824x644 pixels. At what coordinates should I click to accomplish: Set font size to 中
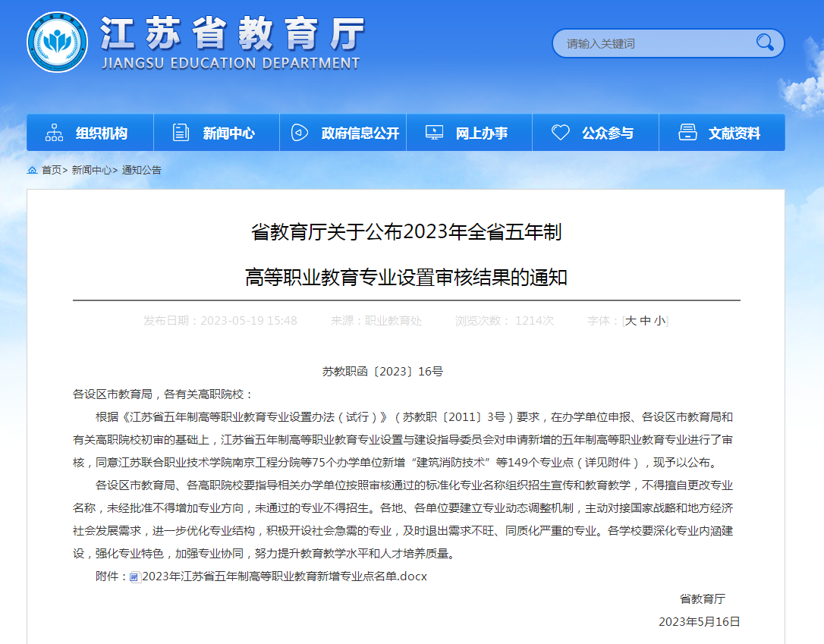point(646,320)
